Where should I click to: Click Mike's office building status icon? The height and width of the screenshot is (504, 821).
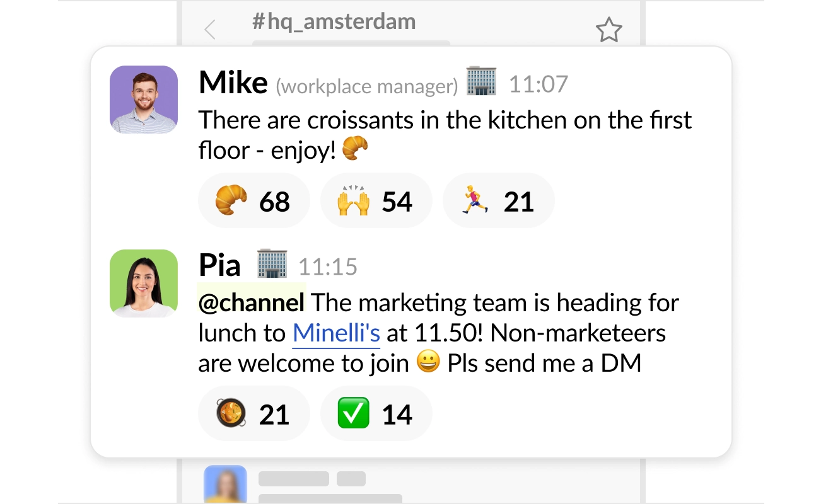coord(481,82)
